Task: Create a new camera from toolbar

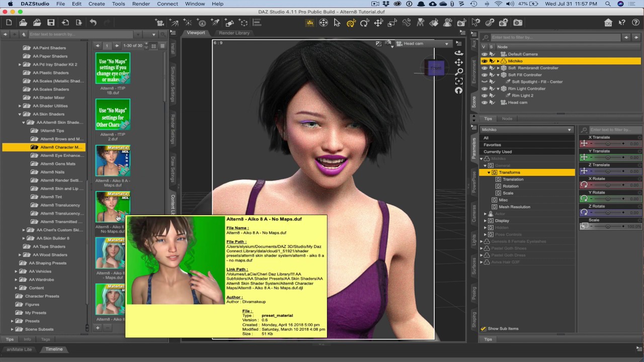Action: [160, 23]
